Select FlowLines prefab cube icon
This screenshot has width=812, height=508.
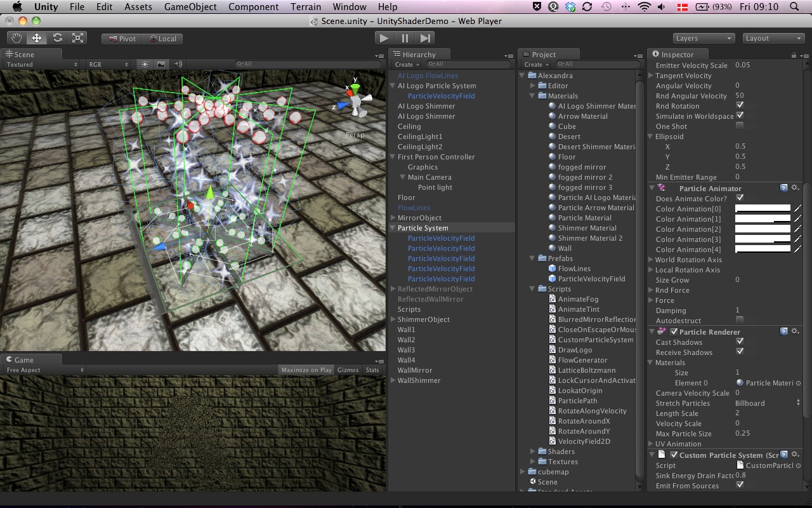tap(552, 269)
